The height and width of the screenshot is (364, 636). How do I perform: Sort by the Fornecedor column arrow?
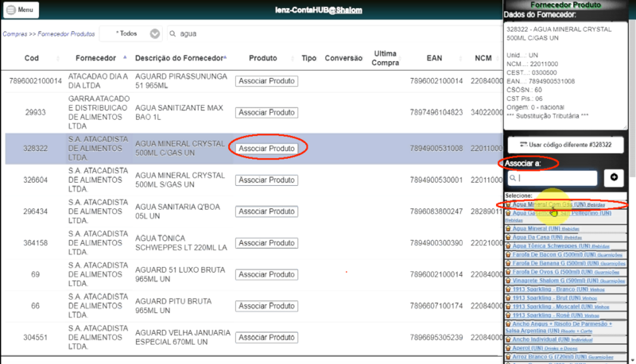point(125,57)
